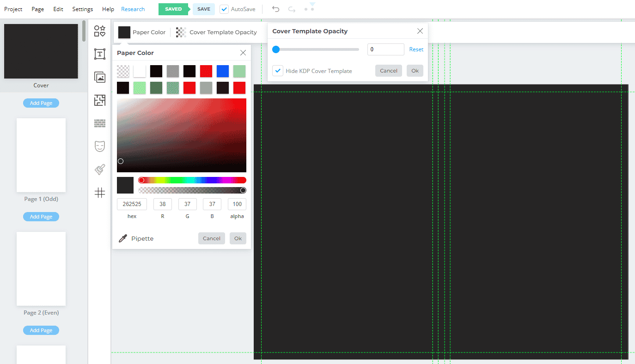This screenshot has height=364, width=635.
Task: Click the dark cover canvas
Action: pyautogui.click(x=441, y=222)
